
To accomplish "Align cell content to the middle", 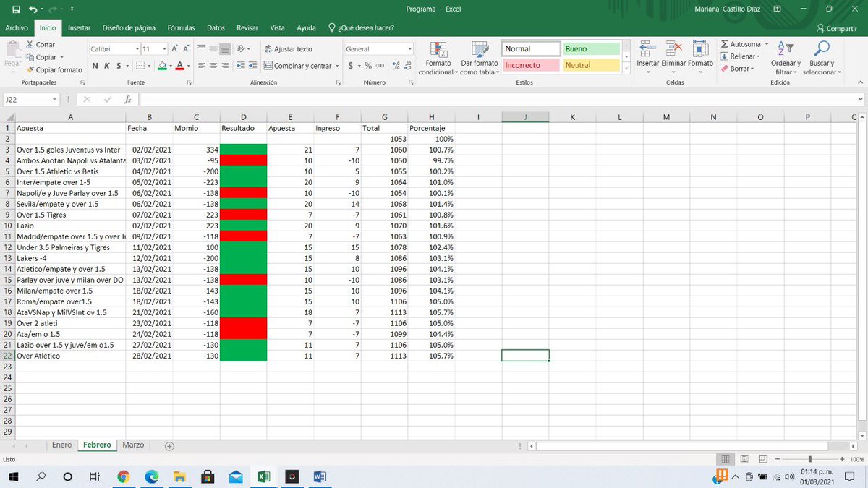I will (x=213, y=49).
